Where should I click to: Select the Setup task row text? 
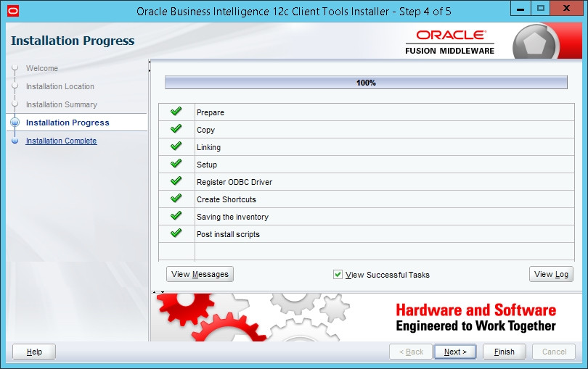[x=207, y=165]
